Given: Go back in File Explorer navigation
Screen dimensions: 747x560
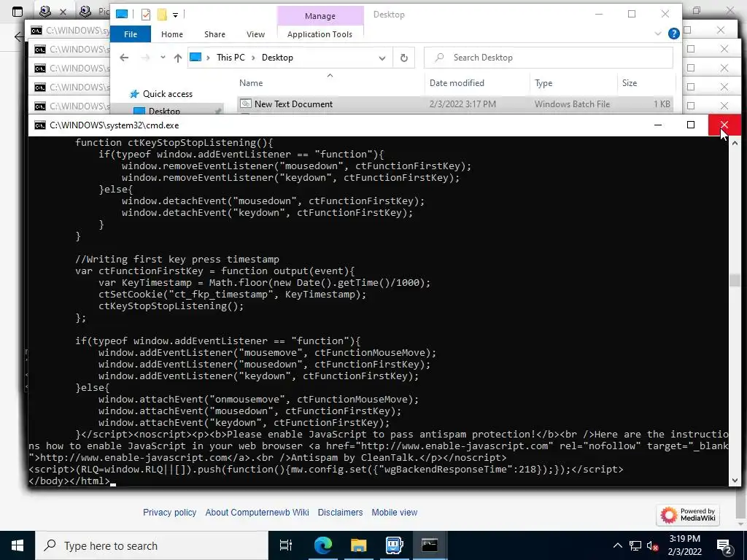Looking at the screenshot, I should 124,58.
